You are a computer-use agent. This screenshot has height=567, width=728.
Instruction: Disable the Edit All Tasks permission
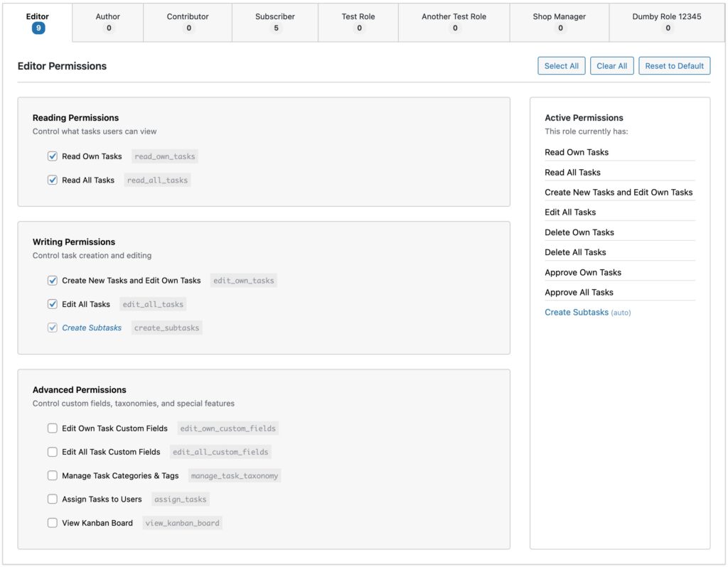53,303
